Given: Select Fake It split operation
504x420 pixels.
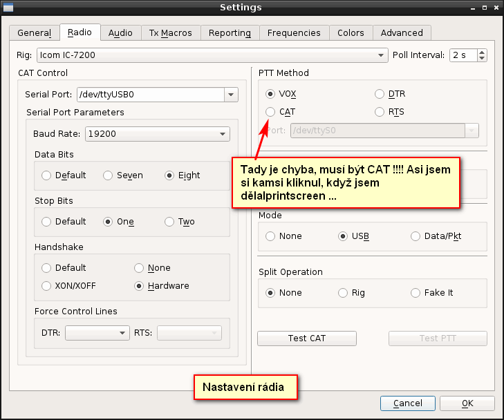Looking at the screenshot, I should tap(416, 293).
